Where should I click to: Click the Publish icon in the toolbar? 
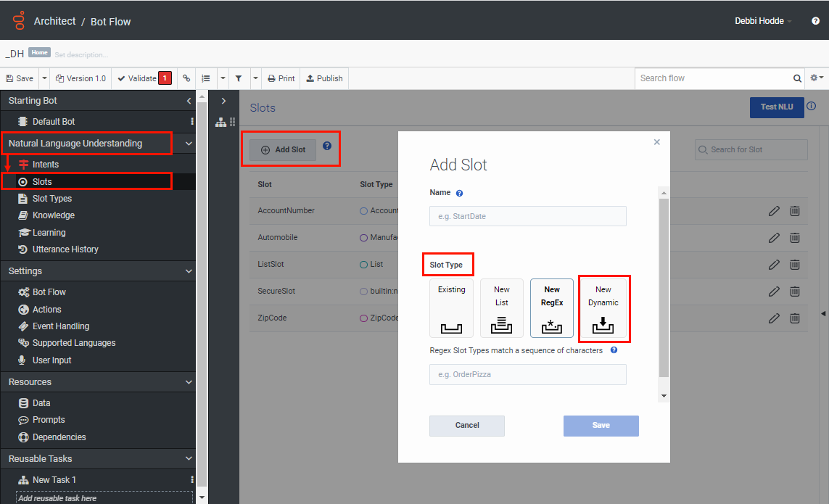(324, 78)
